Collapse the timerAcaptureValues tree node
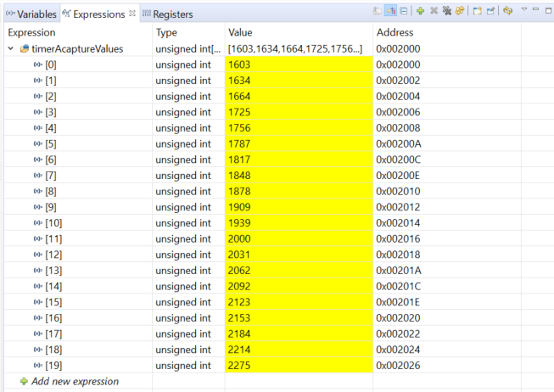 click(x=11, y=49)
